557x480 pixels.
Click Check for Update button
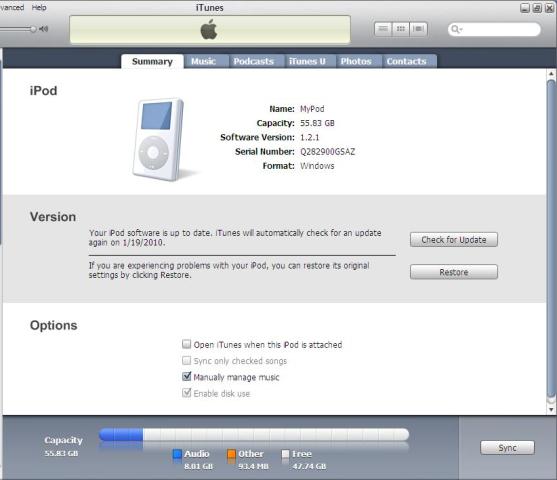pyautogui.click(x=454, y=240)
